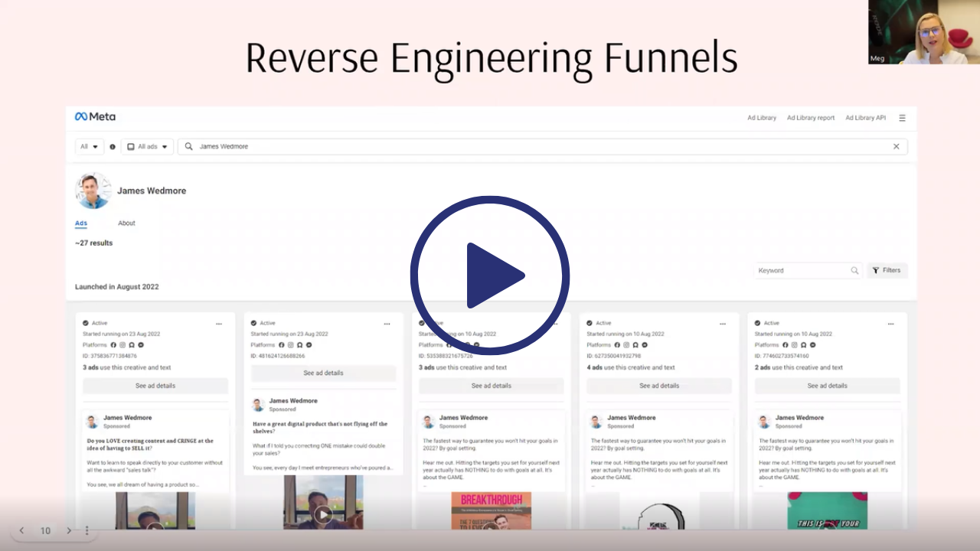
Task: Play the video in 'Have a great digital product' ad
Action: (323, 514)
